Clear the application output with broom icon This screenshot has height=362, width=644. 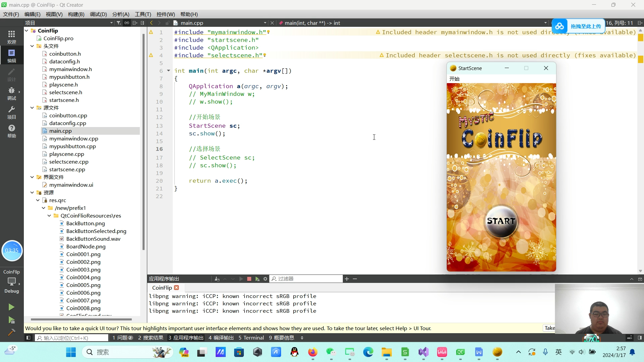pos(217,279)
